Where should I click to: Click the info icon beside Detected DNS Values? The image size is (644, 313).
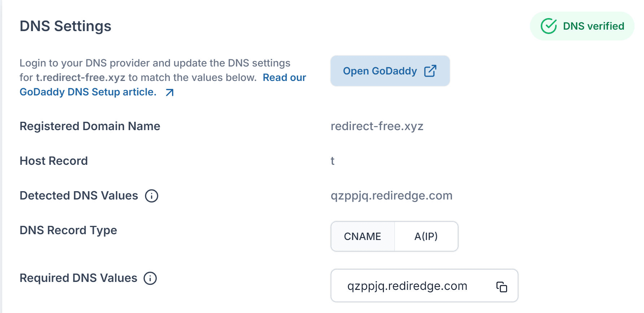point(151,196)
